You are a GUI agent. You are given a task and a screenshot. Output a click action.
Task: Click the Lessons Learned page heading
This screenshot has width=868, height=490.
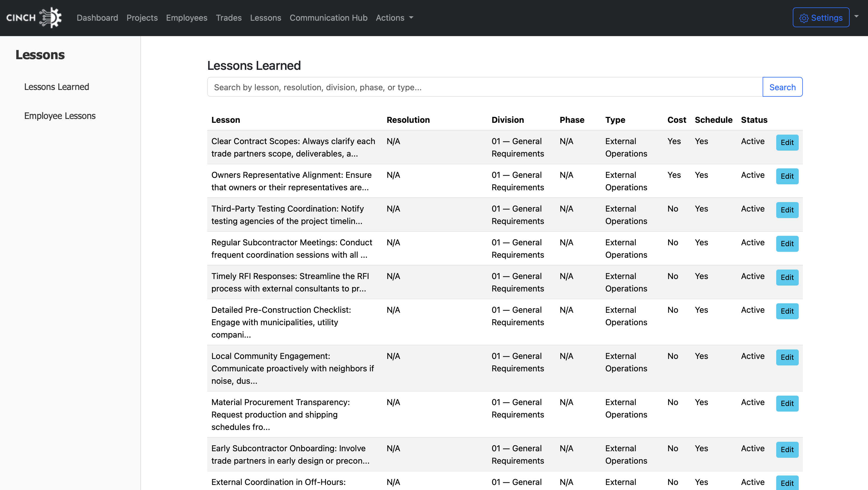pos(254,66)
